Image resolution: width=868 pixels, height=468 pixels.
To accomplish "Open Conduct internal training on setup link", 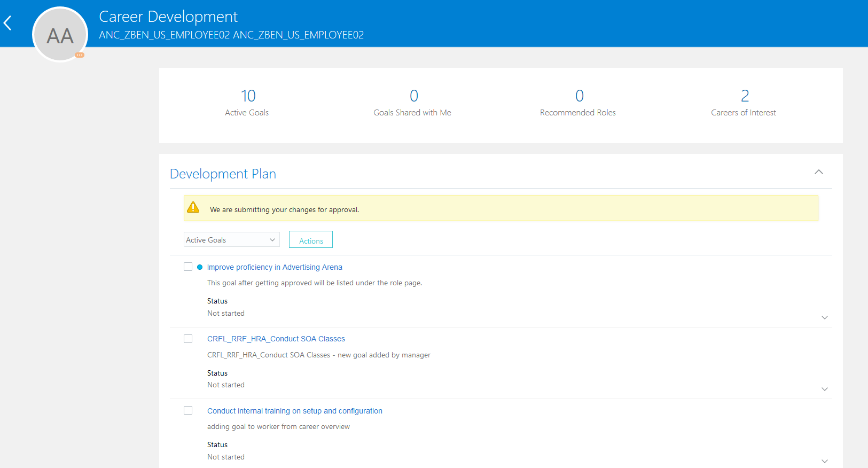I will pos(294,411).
